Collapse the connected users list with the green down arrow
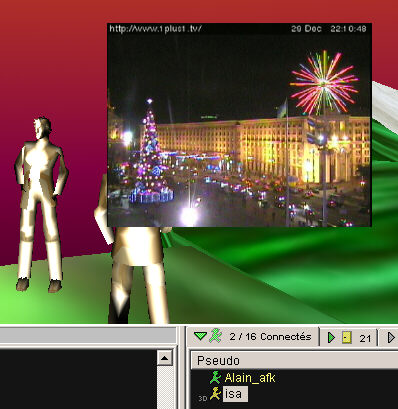 pyautogui.click(x=200, y=336)
